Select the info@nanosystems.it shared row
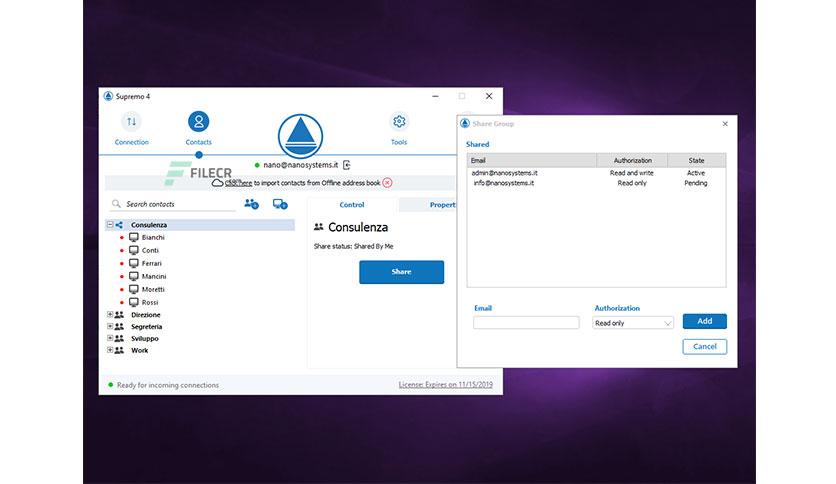836x484 pixels. coord(596,183)
